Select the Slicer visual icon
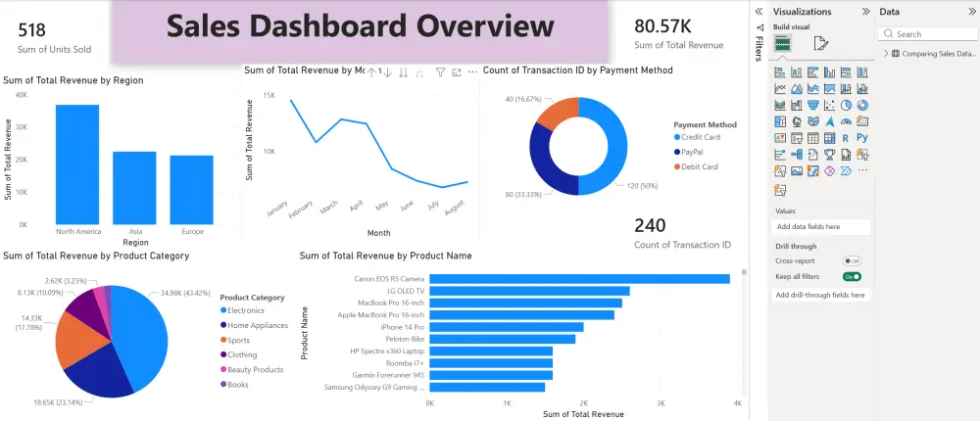This screenshot has width=980, height=421. [796, 137]
